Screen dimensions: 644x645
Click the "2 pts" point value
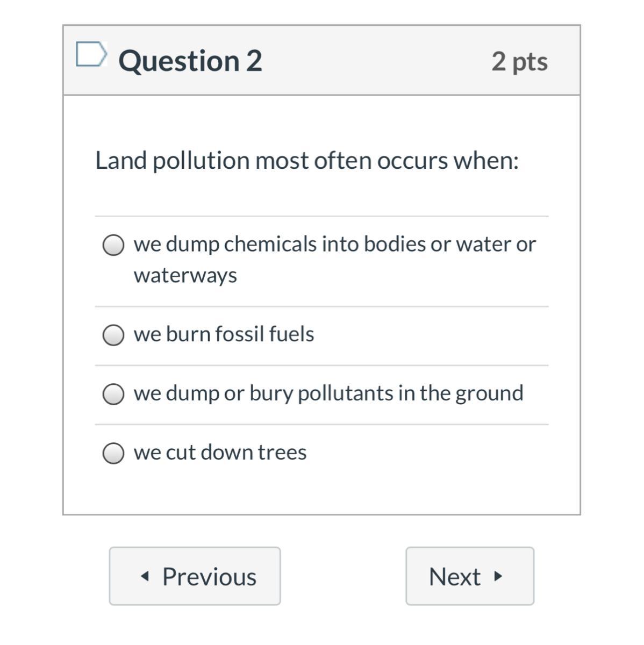tap(519, 61)
